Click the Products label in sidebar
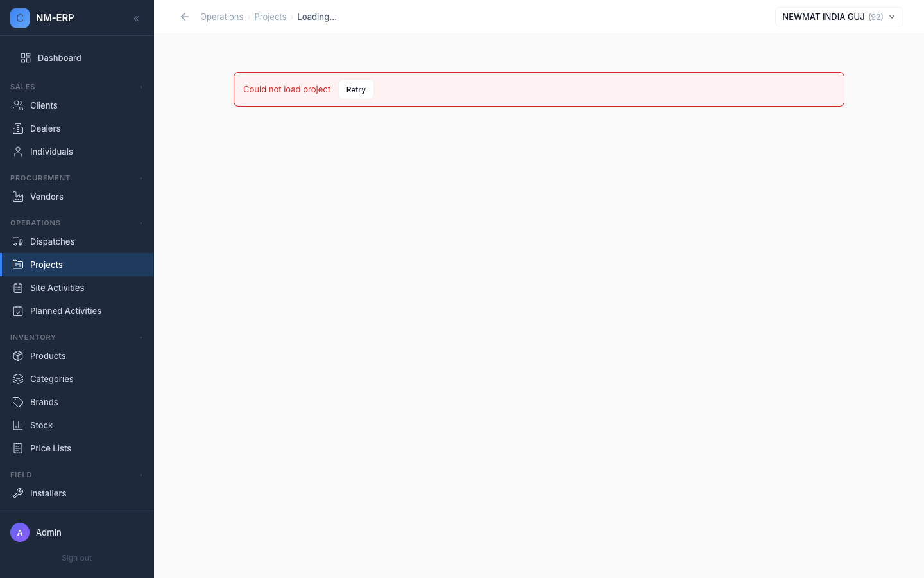 (x=48, y=356)
